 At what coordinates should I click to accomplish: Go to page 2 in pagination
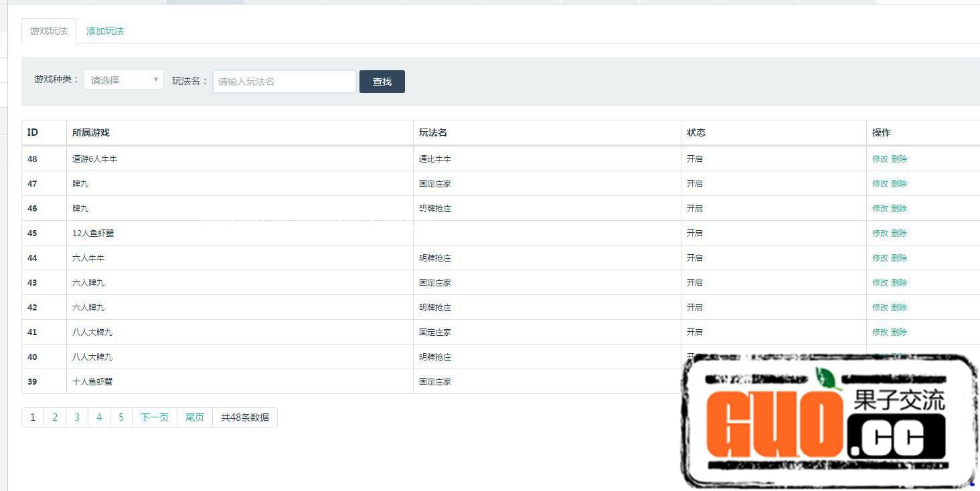click(x=55, y=417)
